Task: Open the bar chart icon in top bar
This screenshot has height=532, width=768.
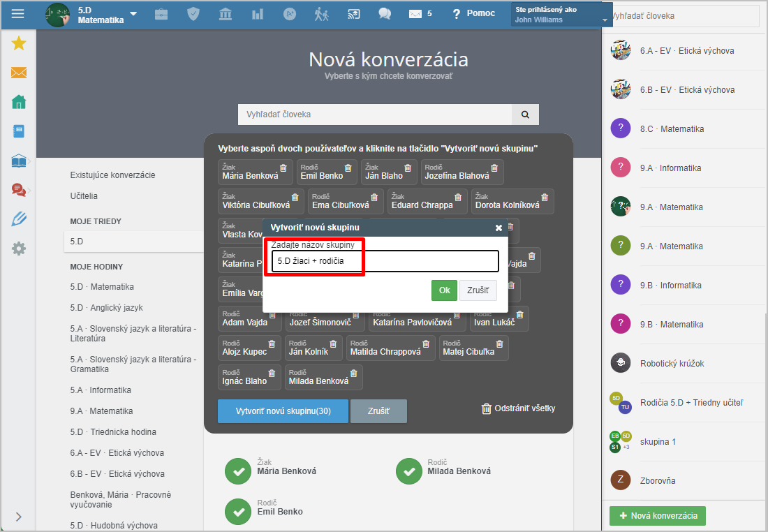Action: point(258,14)
